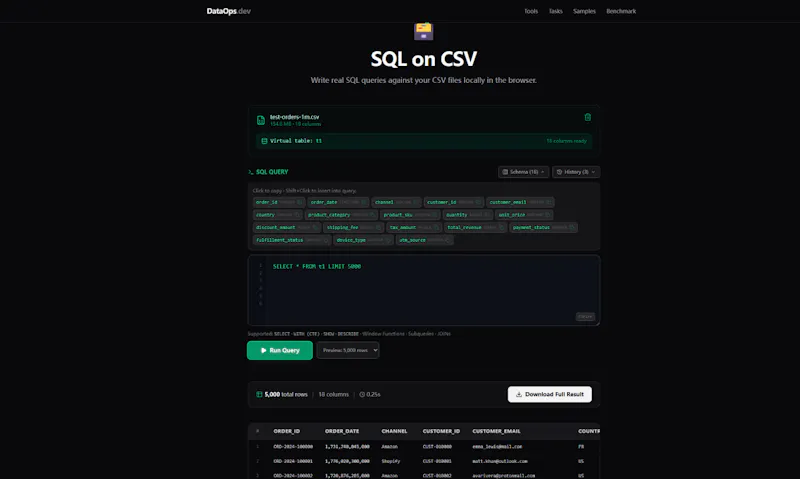Download the full result
Viewport: 800px width, 479px height.
pyautogui.click(x=549, y=394)
